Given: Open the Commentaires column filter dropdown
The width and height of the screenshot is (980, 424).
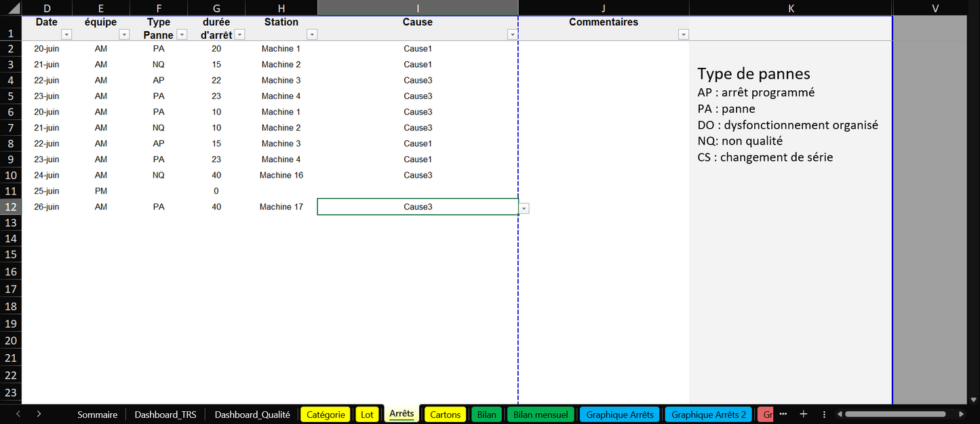Looking at the screenshot, I should [683, 35].
